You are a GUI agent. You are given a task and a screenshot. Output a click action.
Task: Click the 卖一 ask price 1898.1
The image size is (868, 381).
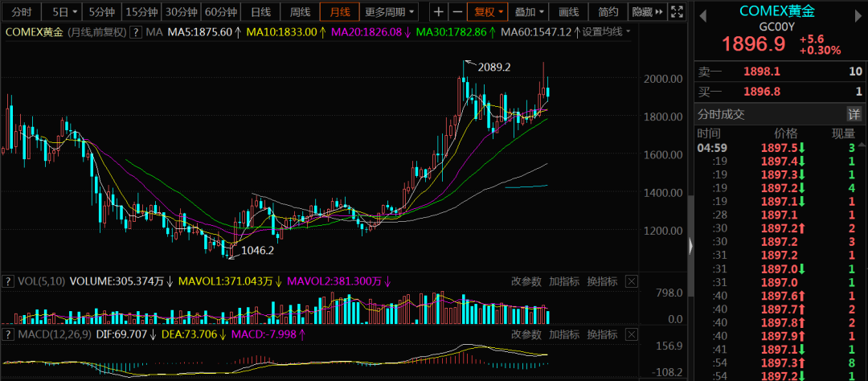[762, 71]
